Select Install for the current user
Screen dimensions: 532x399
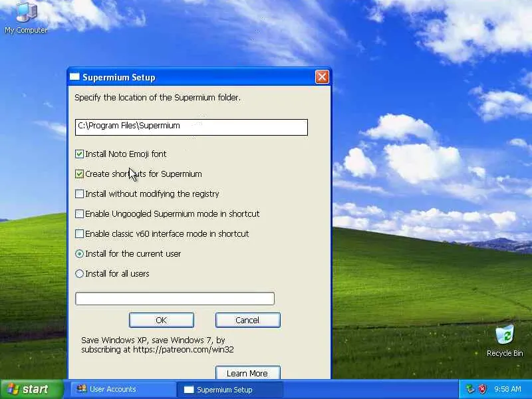pos(79,254)
